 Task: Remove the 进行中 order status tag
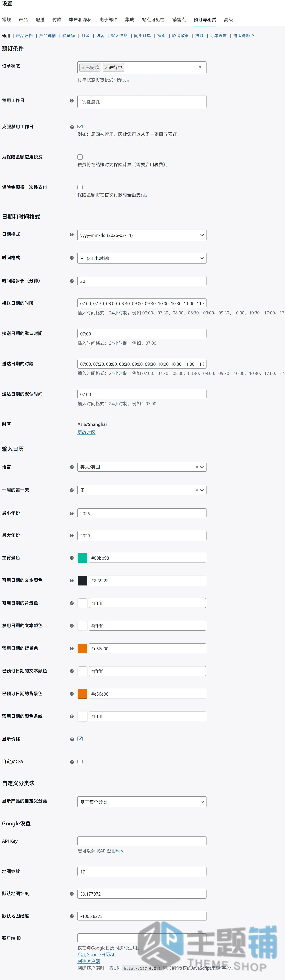[x=106, y=68]
